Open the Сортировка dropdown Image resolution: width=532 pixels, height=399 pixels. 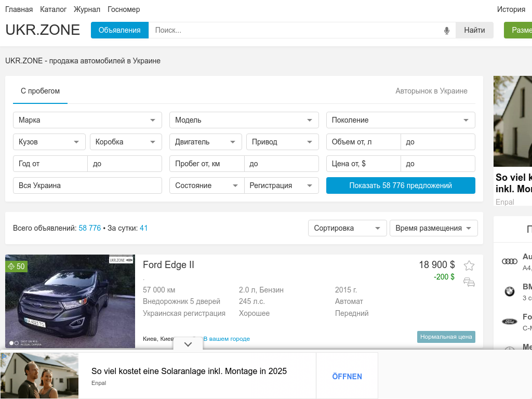(x=348, y=228)
